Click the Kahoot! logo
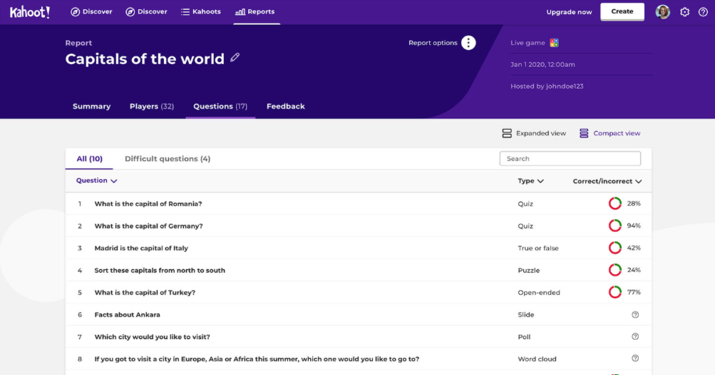The image size is (715, 375). point(30,12)
